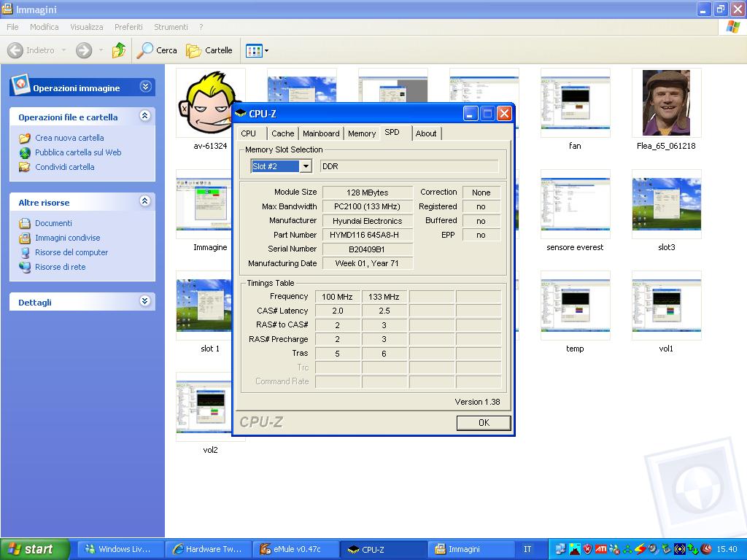747x560 pixels.
Task: Minimize the CPU-Z window
Action: [471, 113]
